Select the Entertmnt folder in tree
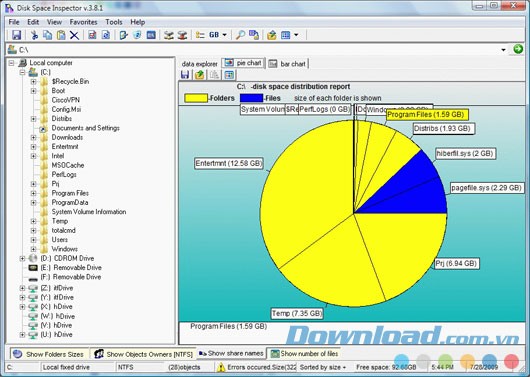Viewport: 530px width, 377px height. point(65,147)
